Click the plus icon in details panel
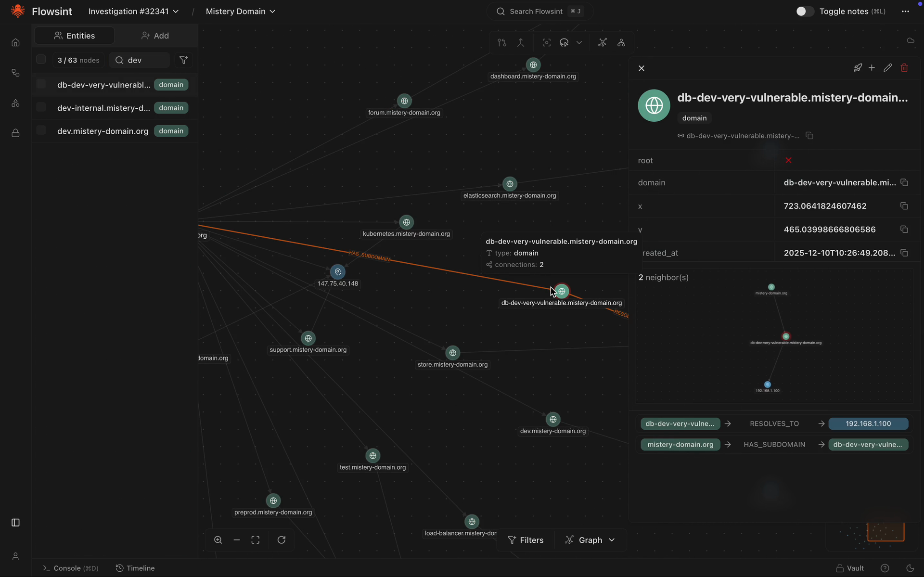Screen dimensions: 924x577 [872, 68]
